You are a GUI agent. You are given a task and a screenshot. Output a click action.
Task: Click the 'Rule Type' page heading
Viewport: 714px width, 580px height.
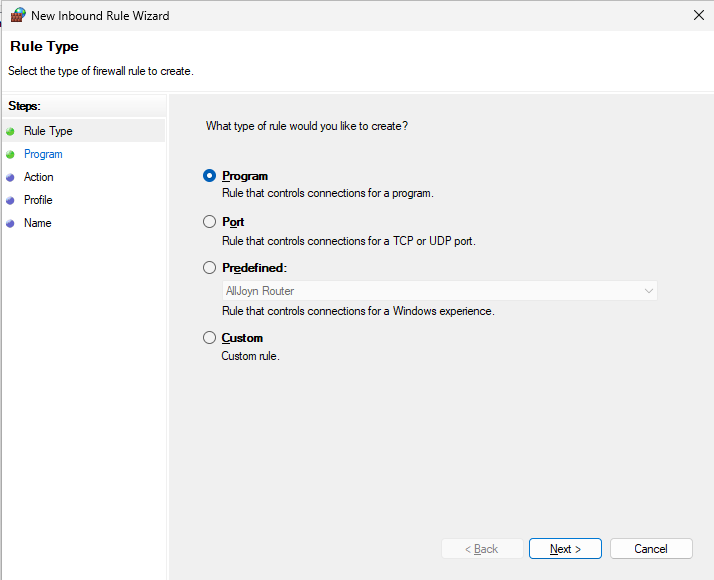(44, 46)
